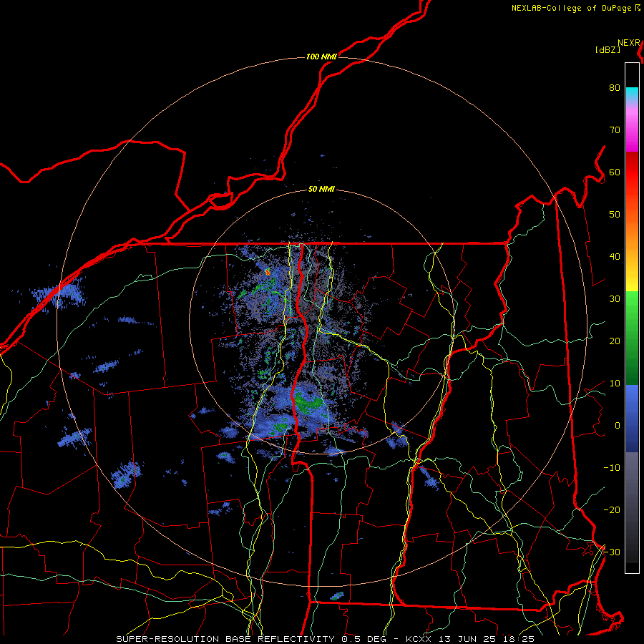Click the 60 value on dBZ scale
The height and width of the screenshot is (644, 644).
[x=615, y=172]
